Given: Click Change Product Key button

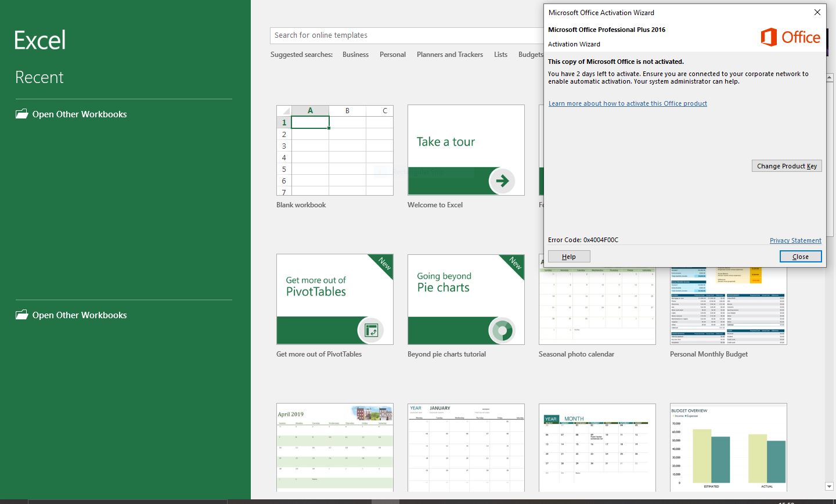Looking at the screenshot, I should (x=787, y=166).
